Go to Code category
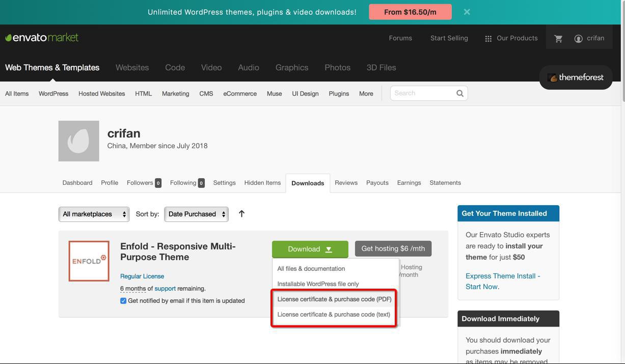Image resolution: width=625 pixels, height=364 pixels. click(175, 68)
